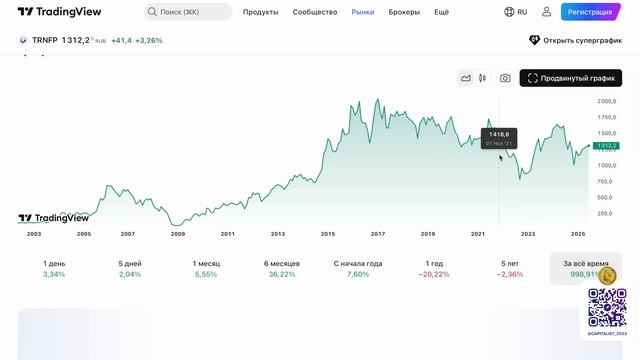Click the gold coin icon above QR code

[x=607, y=276]
